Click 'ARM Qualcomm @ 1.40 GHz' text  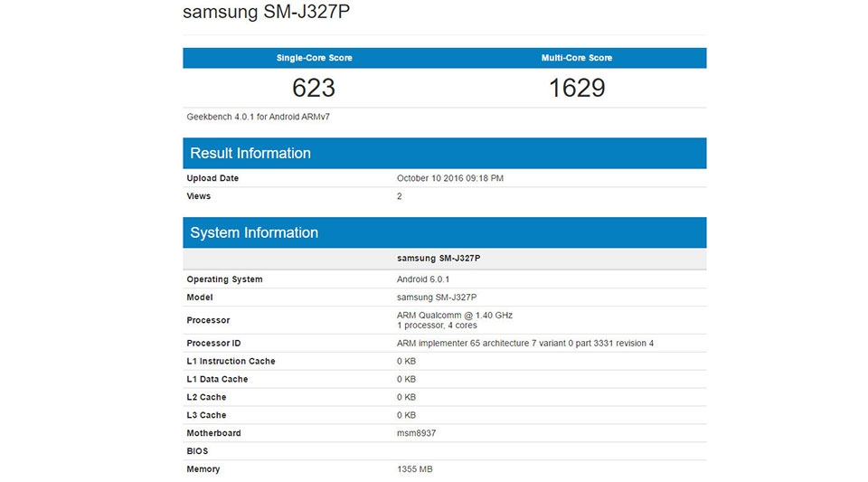(x=455, y=315)
